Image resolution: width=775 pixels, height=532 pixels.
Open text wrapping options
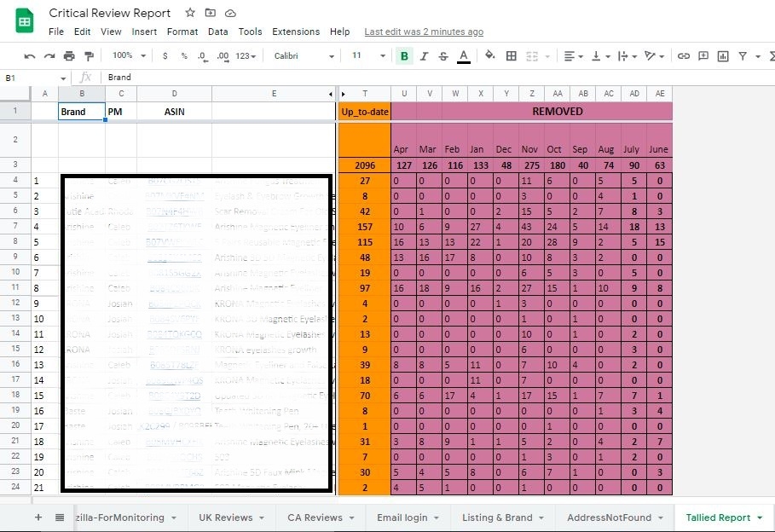[628, 56]
